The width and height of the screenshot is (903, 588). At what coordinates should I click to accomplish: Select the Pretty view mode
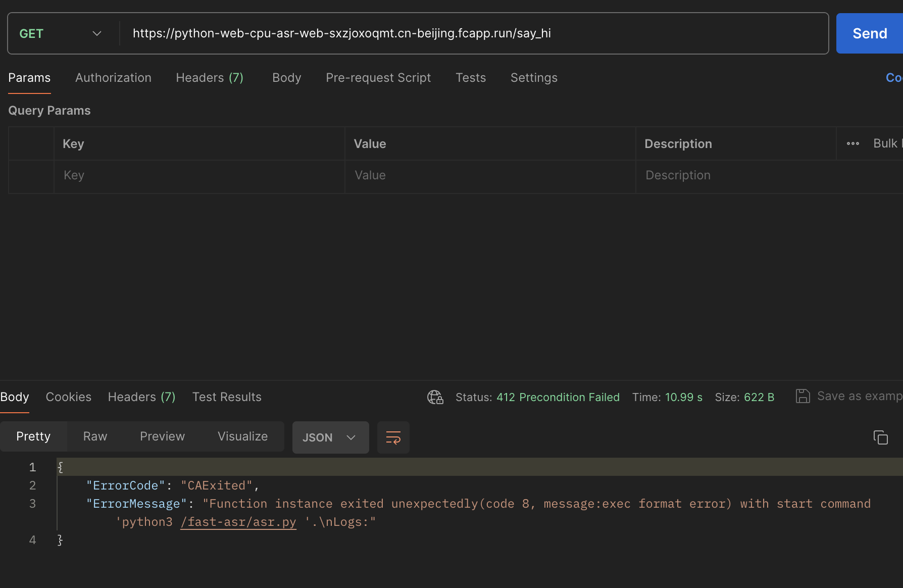[33, 436]
